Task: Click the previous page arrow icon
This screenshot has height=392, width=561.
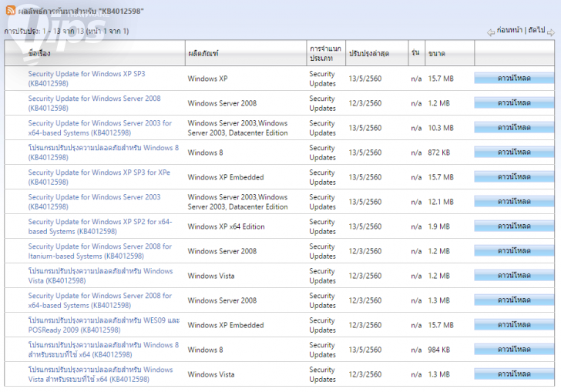Action: click(x=491, y=32)
